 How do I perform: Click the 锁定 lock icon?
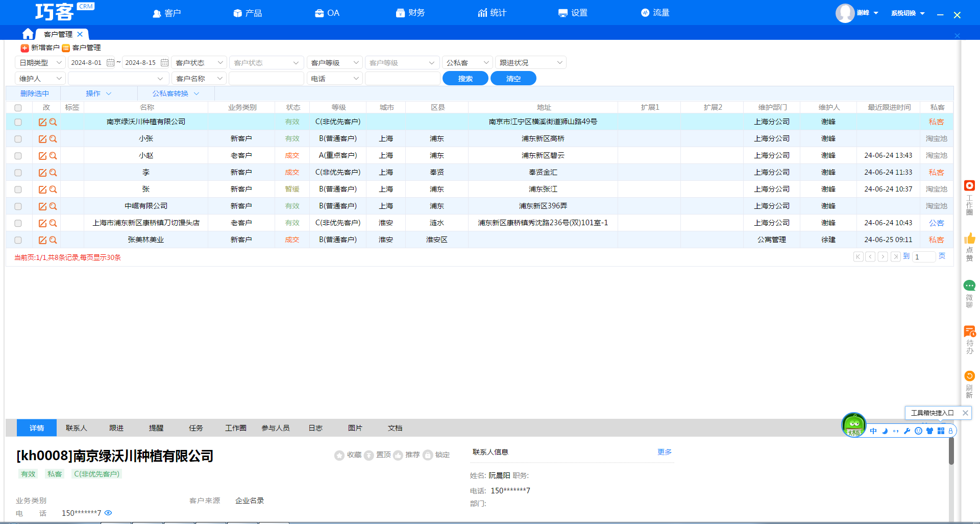(428, 455)
